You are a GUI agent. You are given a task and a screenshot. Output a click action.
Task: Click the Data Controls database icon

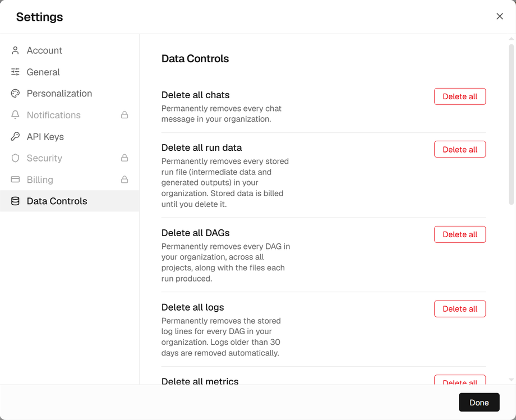click(15, 201)
